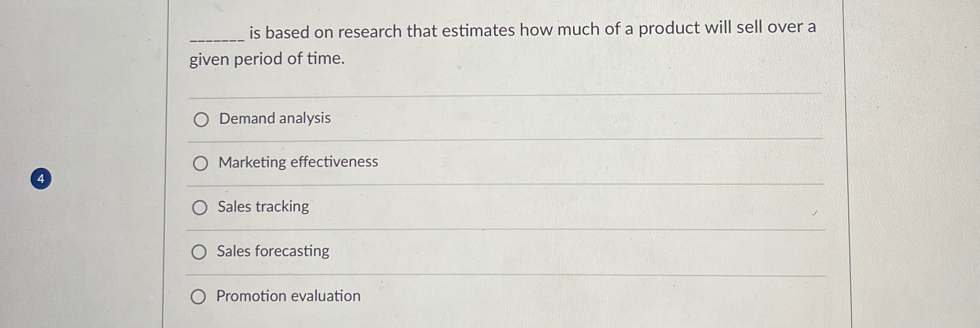Select the Promotion evaluation radio button
Viewport: 980px width, 328px height.
point(200,297)
